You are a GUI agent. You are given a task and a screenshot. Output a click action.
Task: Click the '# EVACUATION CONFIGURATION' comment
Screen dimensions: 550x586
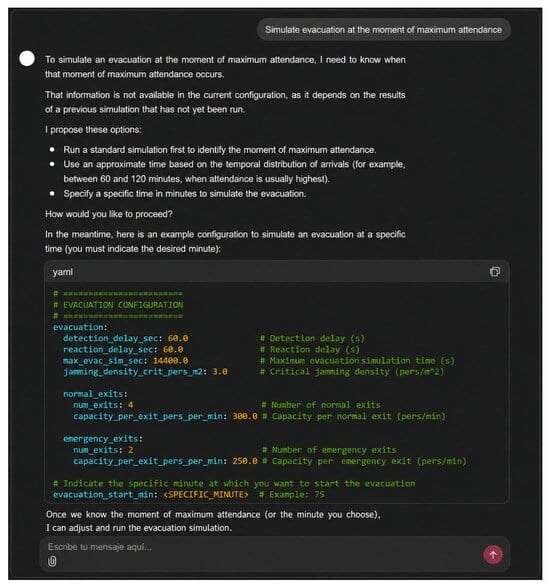coord(118,305)
